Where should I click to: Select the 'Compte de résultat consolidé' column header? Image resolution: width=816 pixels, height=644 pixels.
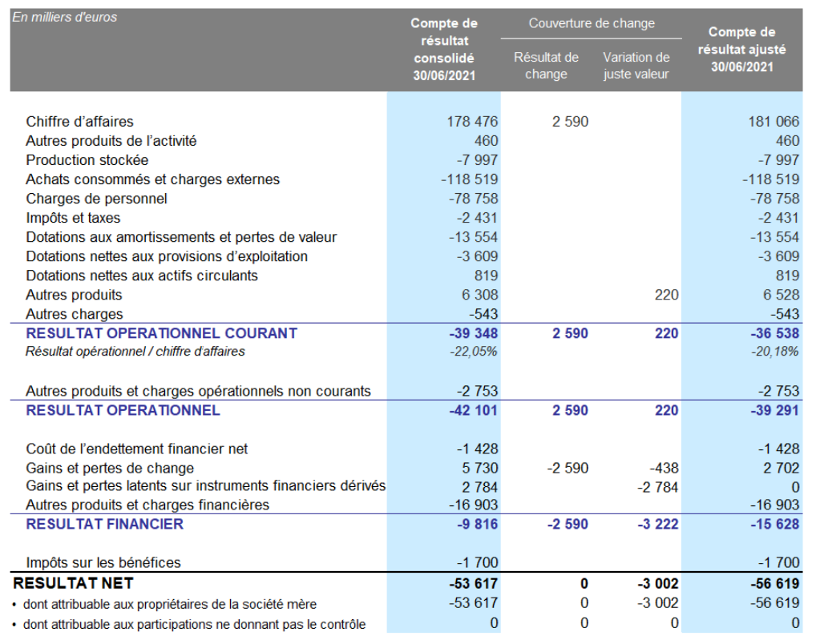point(444,50)
